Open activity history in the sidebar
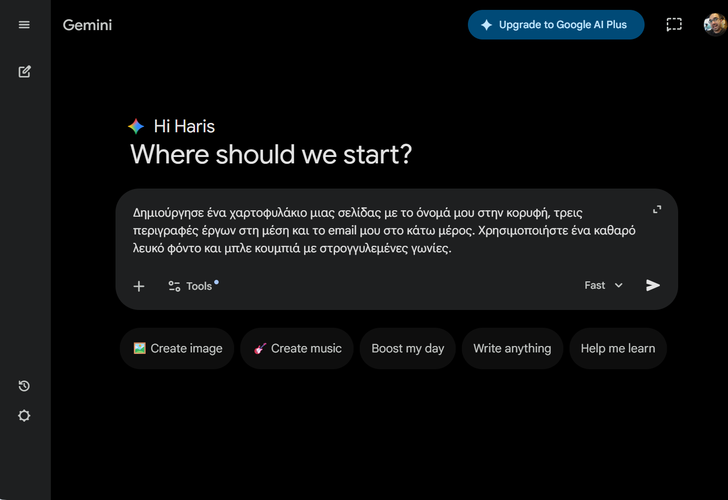Viewport: 728px width, 500px height. click(24, 386)
